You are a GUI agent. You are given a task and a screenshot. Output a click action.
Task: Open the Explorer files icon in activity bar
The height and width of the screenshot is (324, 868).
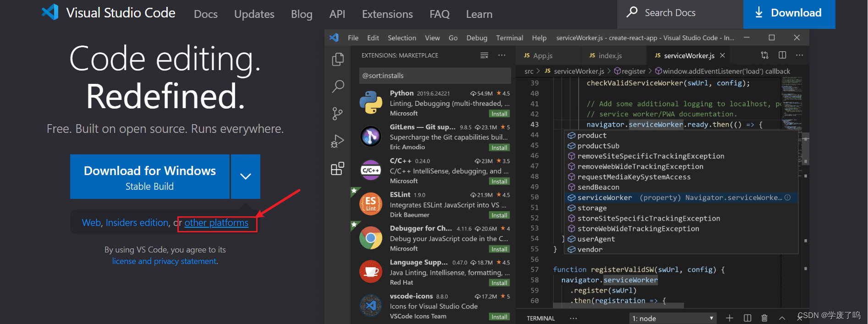(x=338, y=59)
